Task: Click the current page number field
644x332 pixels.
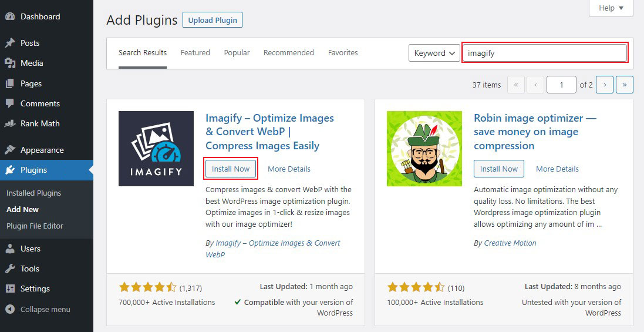Action: click(561, 85)
